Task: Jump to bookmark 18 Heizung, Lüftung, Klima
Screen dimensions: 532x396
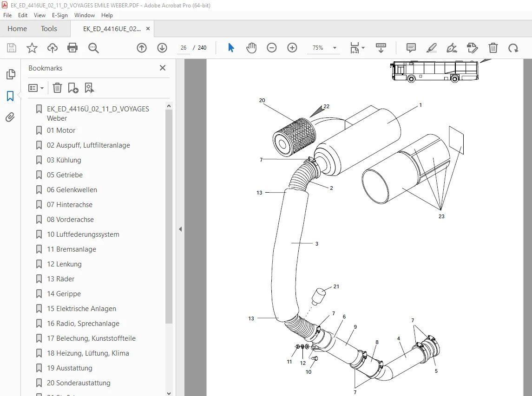Action: pyautogui.click(x=88, y=354)
